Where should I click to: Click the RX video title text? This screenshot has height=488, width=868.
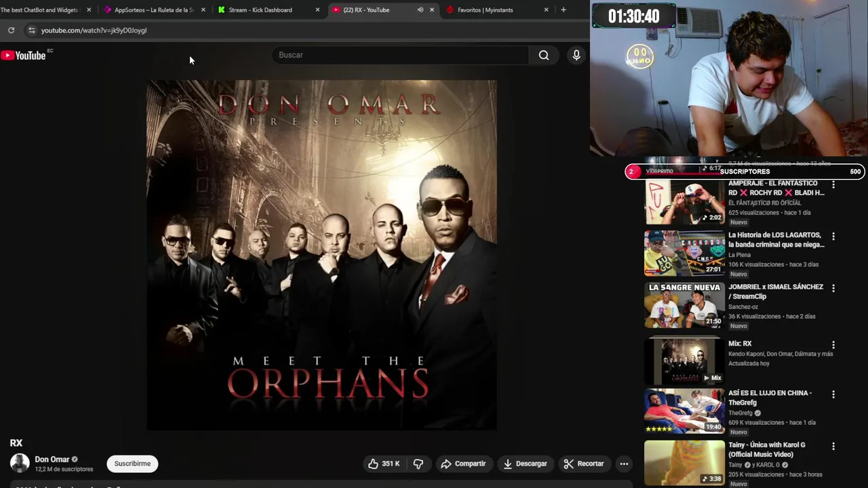pos(16,443)
